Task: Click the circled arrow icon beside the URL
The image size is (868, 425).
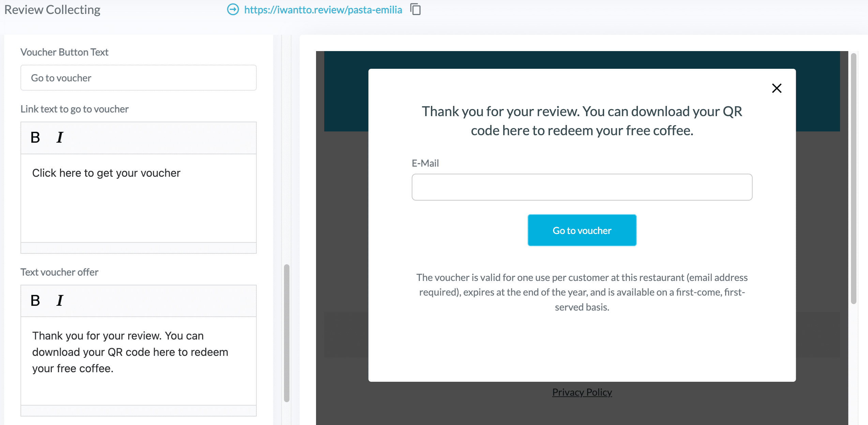Action: (233, 10)
